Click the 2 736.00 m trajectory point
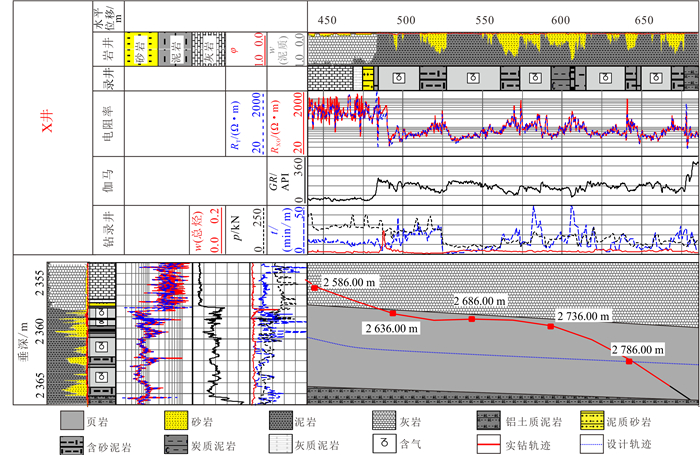The width and height of the screenshot is (700, 455). pos(550,326)
